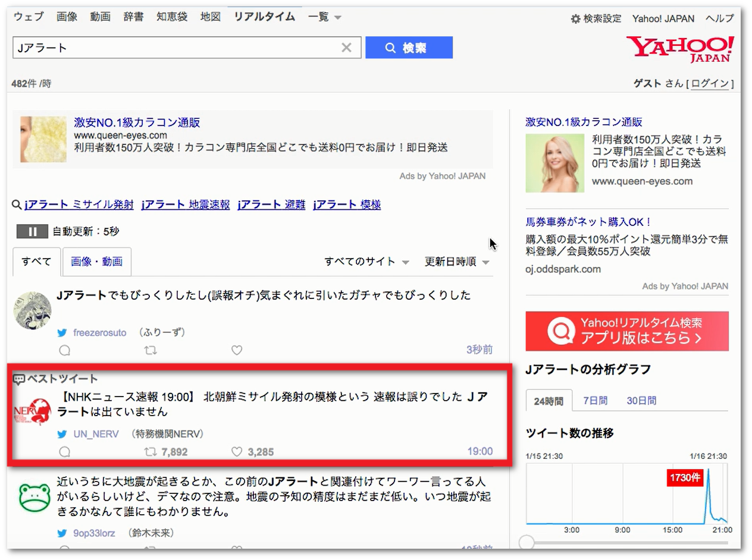Select the すべて results tab
The width and height of the screenshot is (752, 560).
coord(37,262)
